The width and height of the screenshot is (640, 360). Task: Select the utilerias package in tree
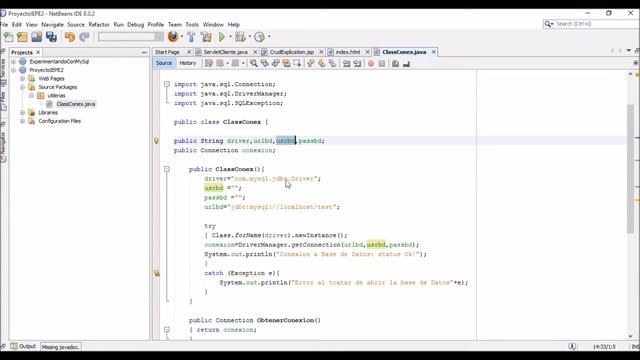pos(56,96)
